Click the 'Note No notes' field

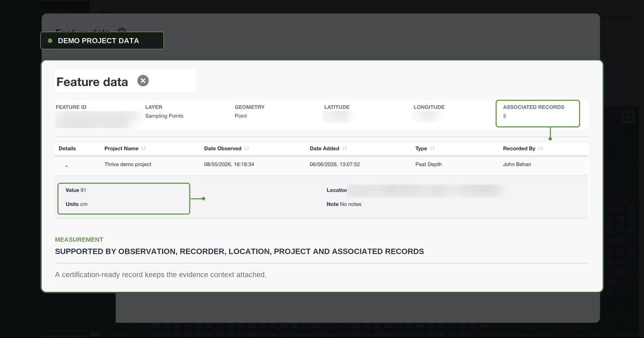[344, 204]
